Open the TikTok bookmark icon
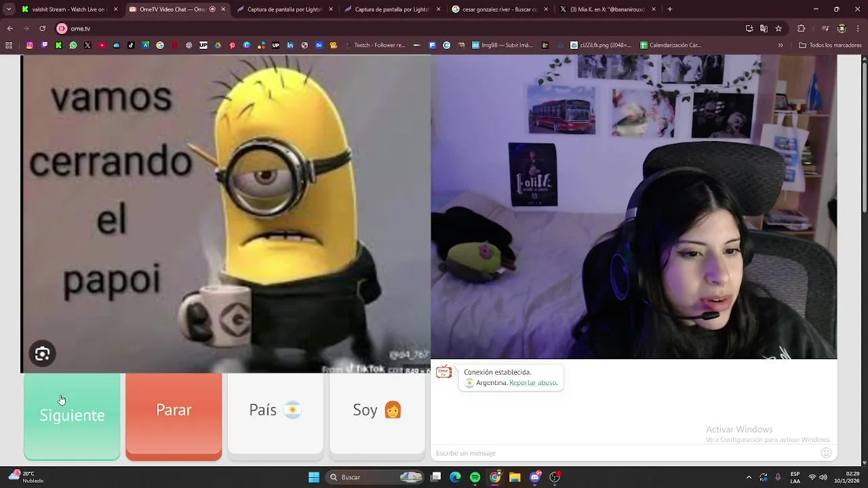 point(131,45)
